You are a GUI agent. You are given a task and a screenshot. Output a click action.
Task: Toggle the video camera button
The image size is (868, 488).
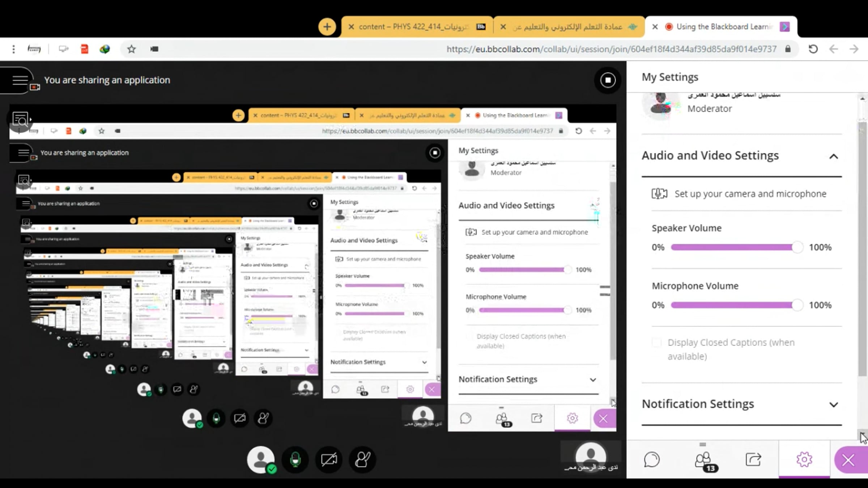click(329, 460)
